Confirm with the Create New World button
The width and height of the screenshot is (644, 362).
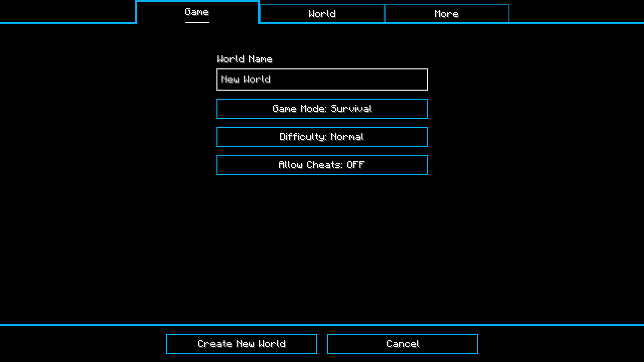click(x=241, y=344)
